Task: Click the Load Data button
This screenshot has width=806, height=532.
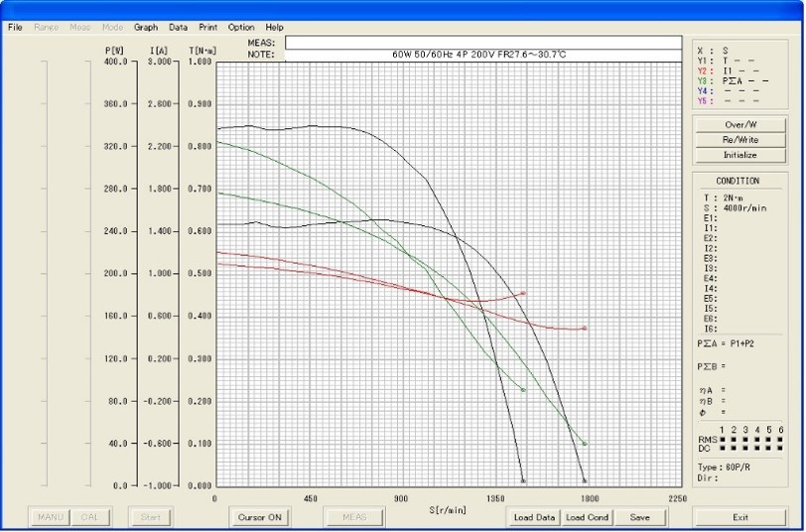Action: (x=534, y=517)
